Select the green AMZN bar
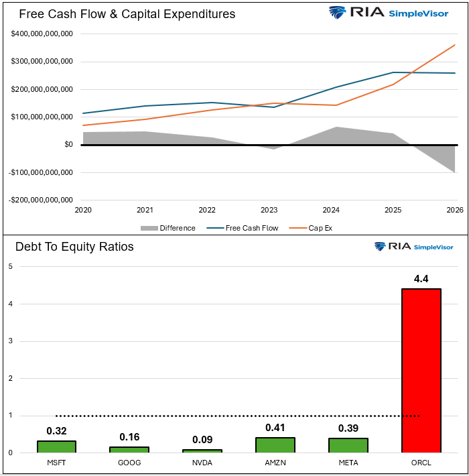 pos(275,445)
